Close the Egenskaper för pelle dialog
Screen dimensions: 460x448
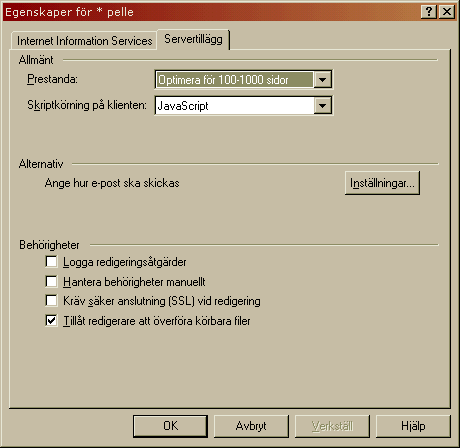447,12
